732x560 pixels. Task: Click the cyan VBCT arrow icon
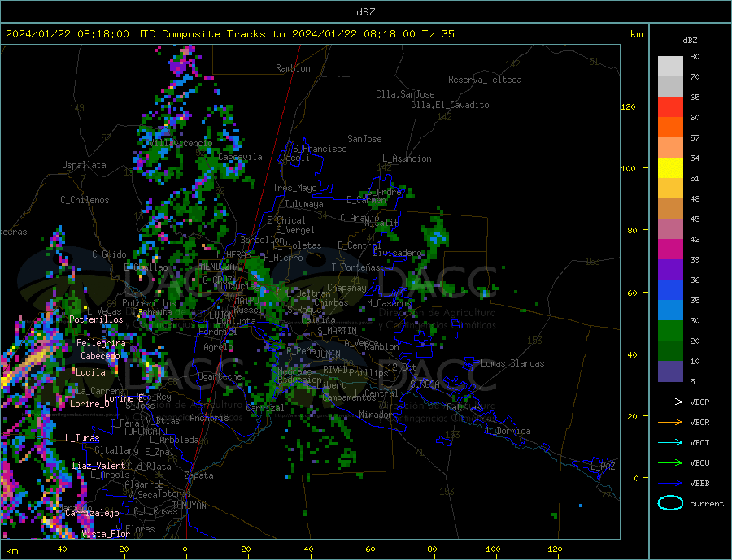670,442
